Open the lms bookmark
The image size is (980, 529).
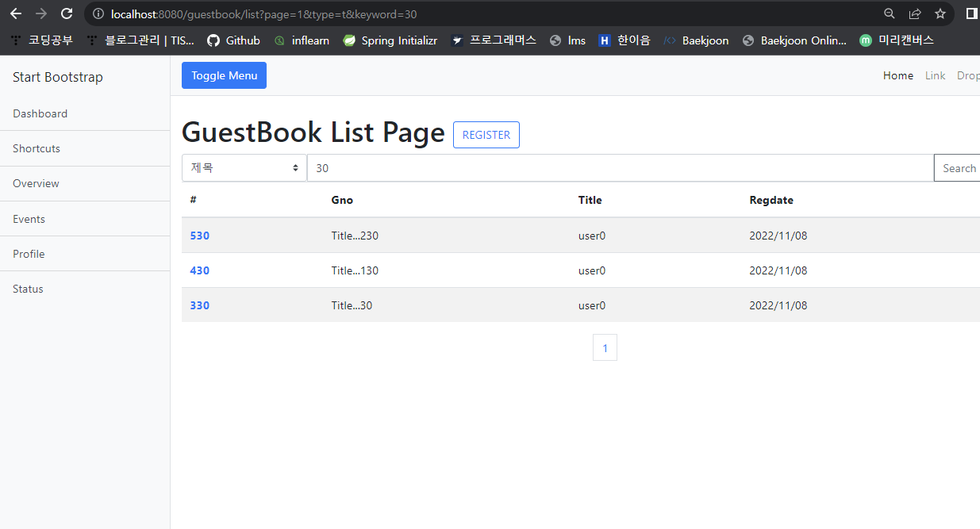coord(567,40)
